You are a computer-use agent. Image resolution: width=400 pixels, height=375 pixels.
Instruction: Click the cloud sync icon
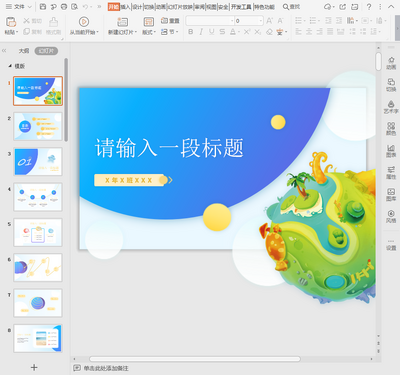pyautogui.click(x=329, y=7)
